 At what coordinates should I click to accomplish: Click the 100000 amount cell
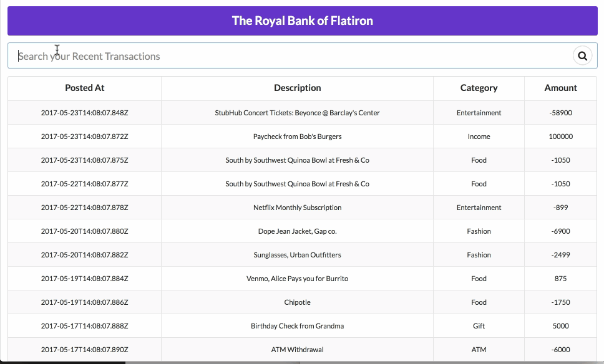[x=560, y=136]
